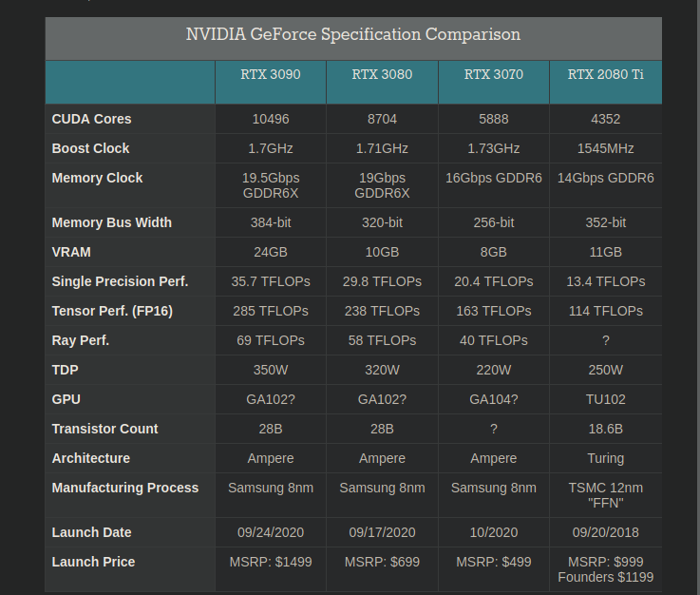The image size is (700, 595).
Task: Click the 18.6B transistor count cell
Action: coord(606,429)
